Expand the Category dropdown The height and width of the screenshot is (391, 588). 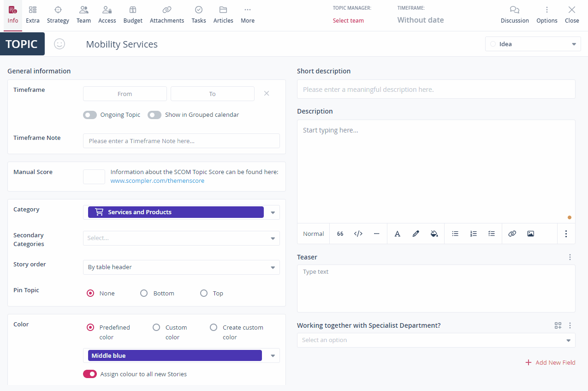click(273, 212)
